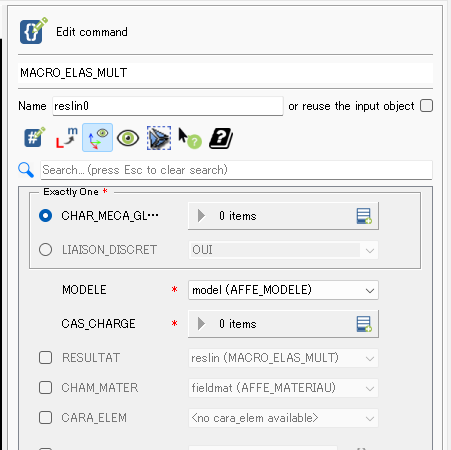Click the magnifier search icon
The width and height of the screenshot is (451, 450).
coord(26,170)
